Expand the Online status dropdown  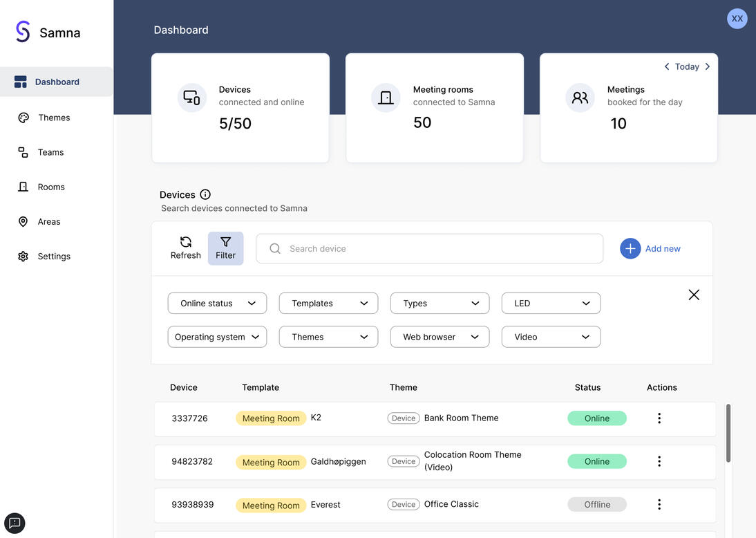click(217, 304)
